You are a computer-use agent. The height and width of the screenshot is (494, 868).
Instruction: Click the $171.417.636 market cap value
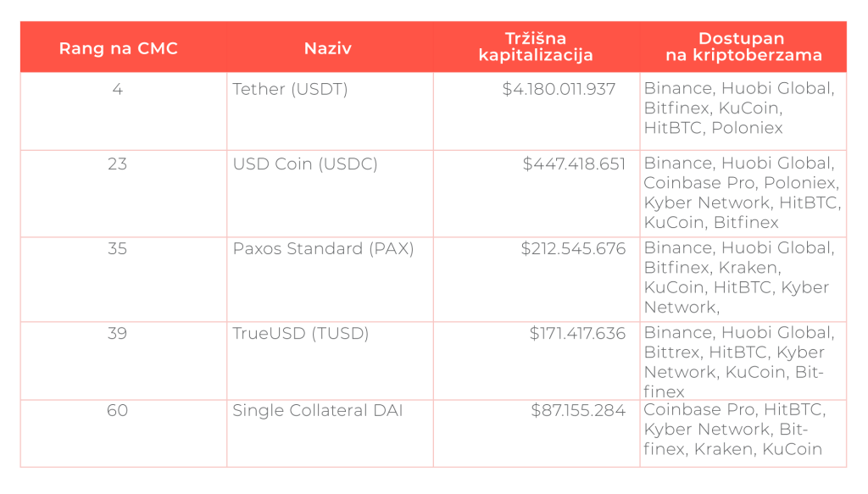[x=577, y=334]
